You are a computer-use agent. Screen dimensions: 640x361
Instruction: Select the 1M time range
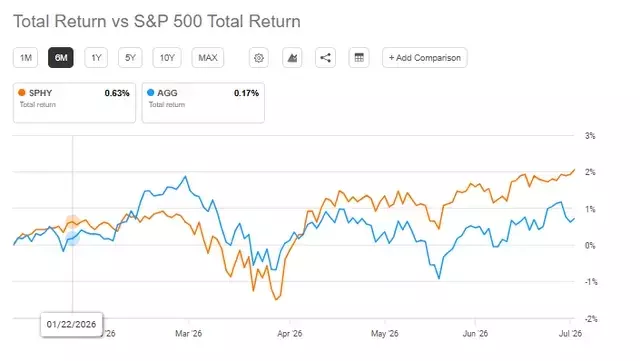[x=26, y=58]
